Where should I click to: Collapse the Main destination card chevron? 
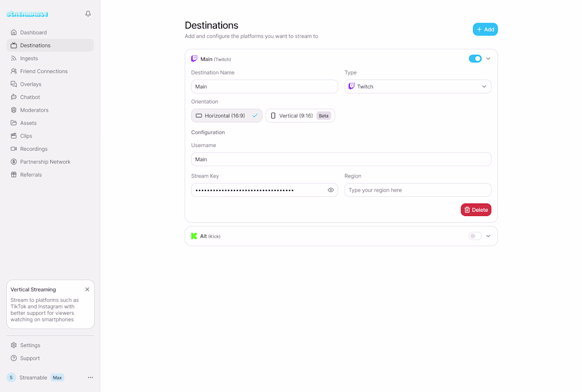click(488, 59)
